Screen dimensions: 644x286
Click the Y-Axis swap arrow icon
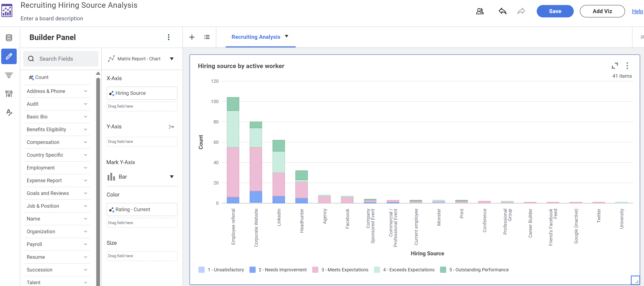171,127
